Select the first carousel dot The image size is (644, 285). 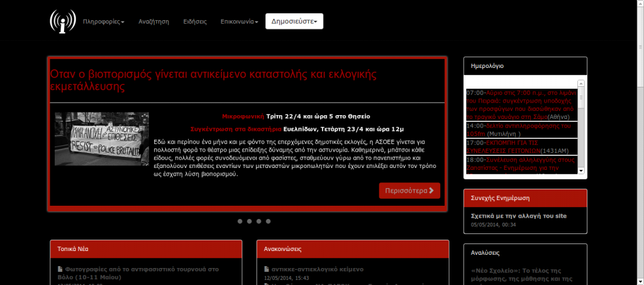pos(240,221)
